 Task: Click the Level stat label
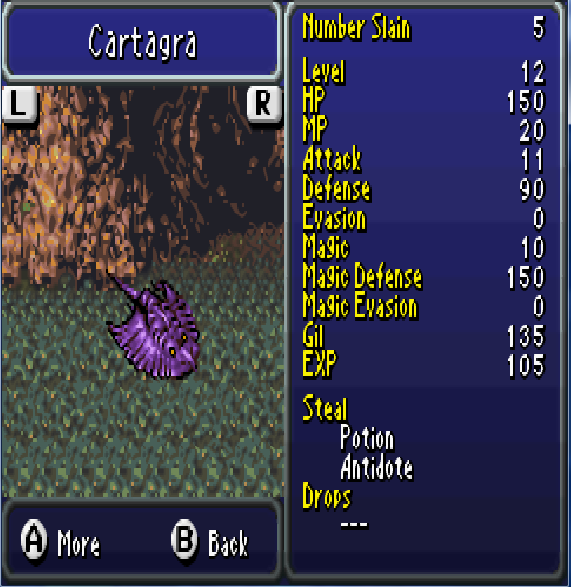point(324,71)
